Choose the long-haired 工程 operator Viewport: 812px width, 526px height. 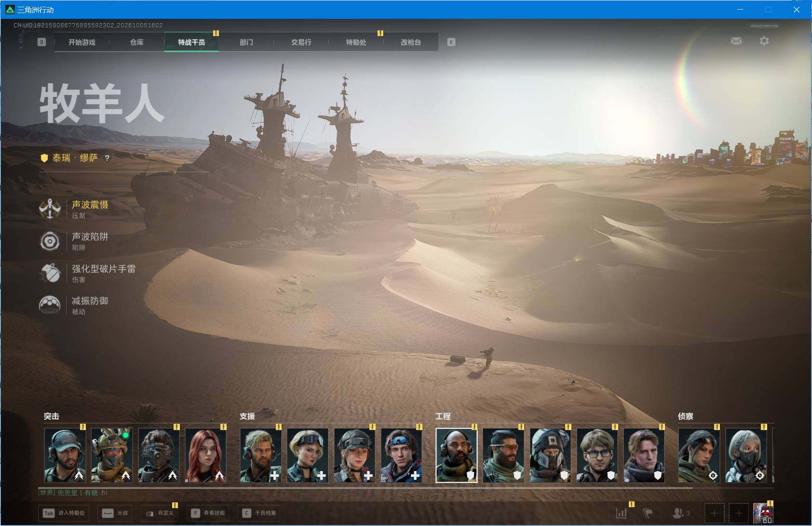644,455
